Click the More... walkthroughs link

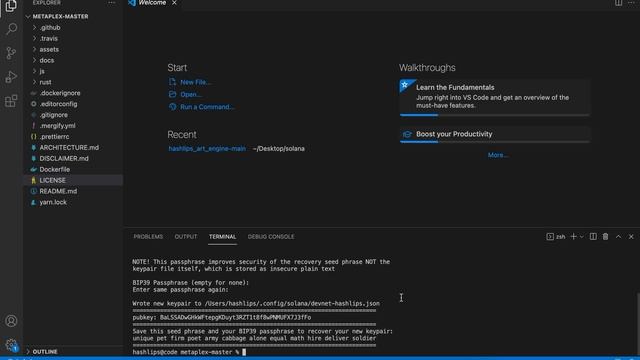point(498,155)
